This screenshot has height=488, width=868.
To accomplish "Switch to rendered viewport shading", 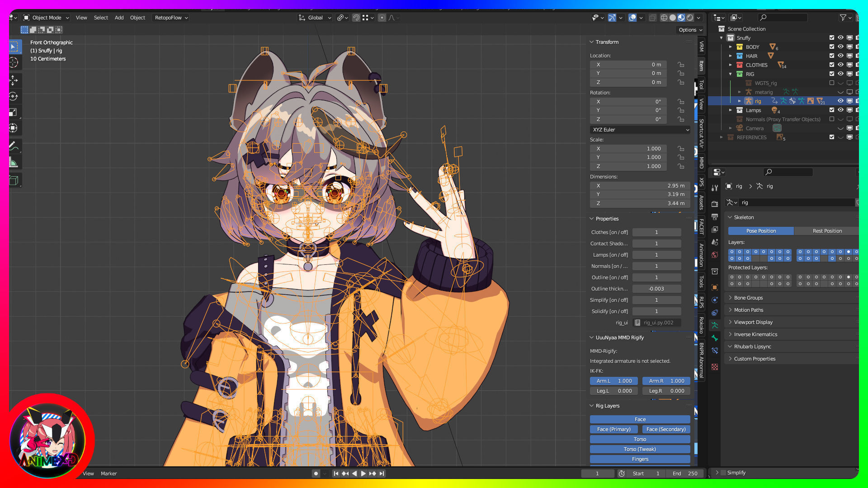I will click(690, 18).
